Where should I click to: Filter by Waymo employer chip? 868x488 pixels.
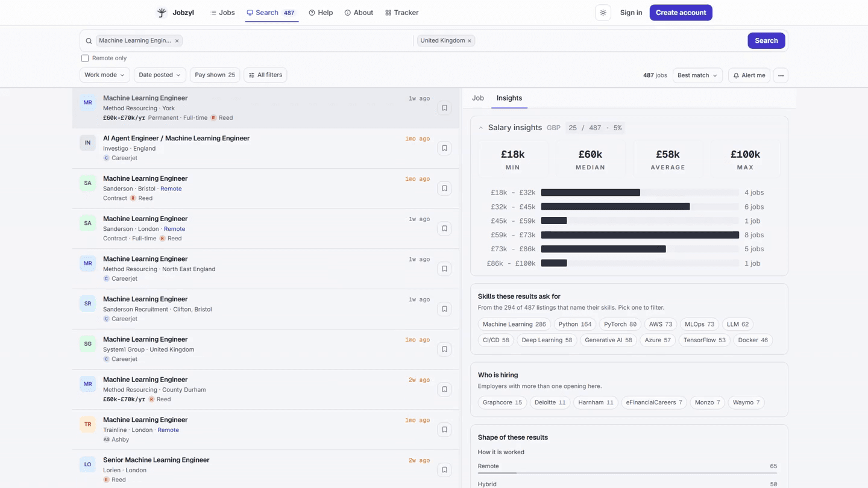(746, 402)
